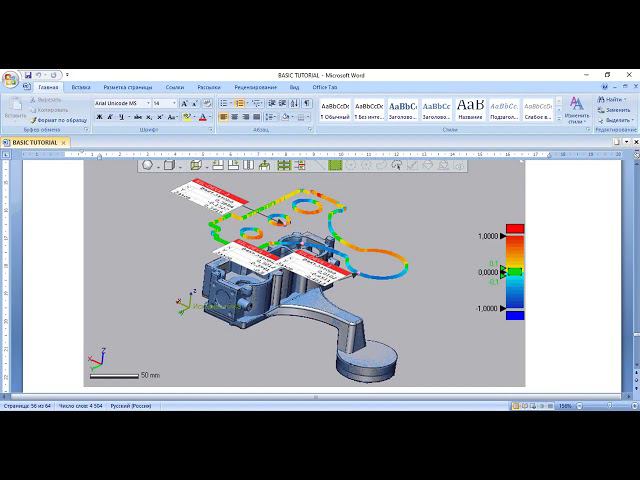The width and height of the screenshot is (640, 480).
Task: Click the word count Число слов indicator
Action: click(80, 406)
